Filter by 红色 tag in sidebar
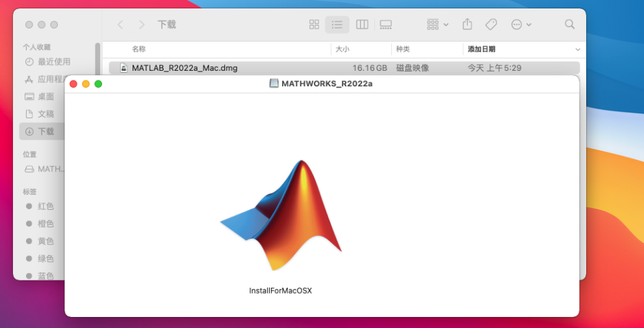Image resolution: width=644 pixels, height=328 pixels. tap(40, 207)
